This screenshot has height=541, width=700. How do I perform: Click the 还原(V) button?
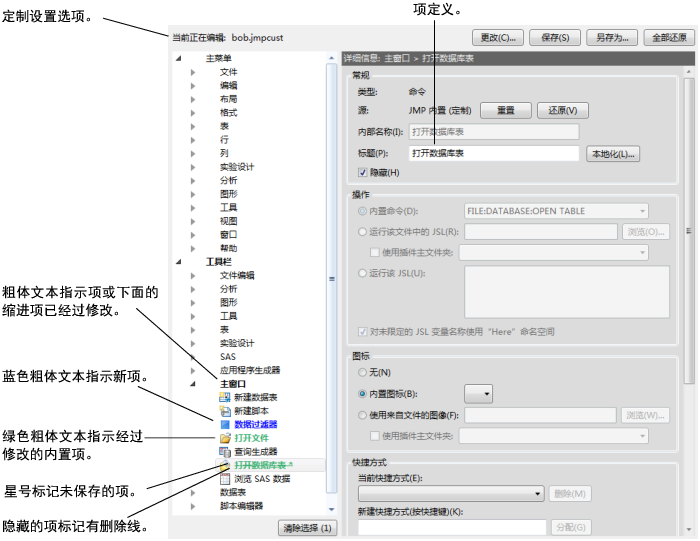(x=562, y=110)
